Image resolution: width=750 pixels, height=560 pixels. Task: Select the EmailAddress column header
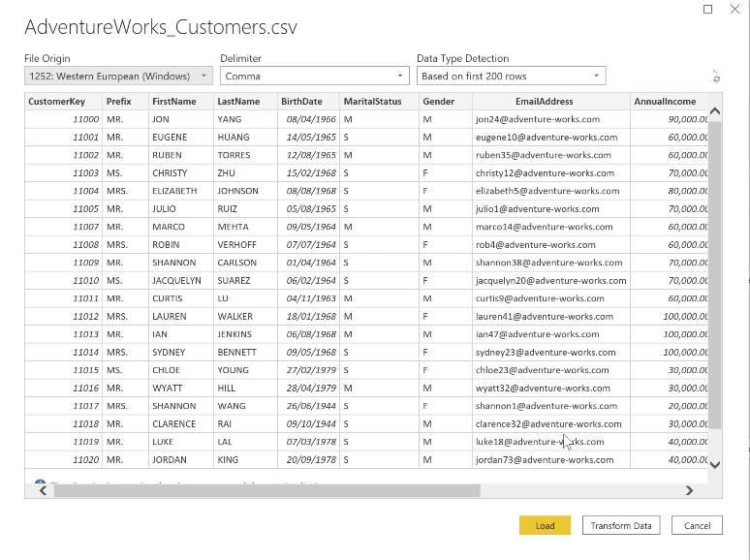coord(551,102)
